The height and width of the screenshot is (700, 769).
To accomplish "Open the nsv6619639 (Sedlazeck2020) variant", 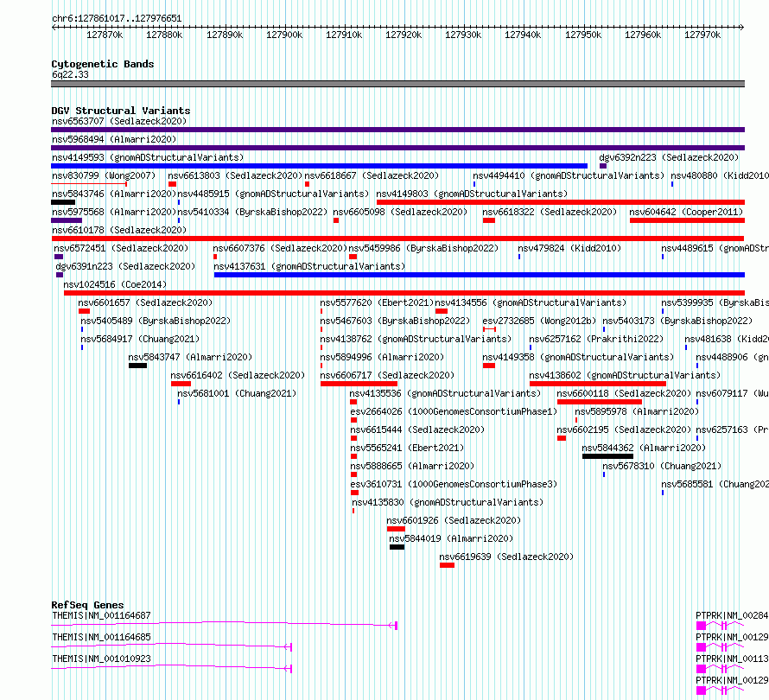I will point(506,557).
